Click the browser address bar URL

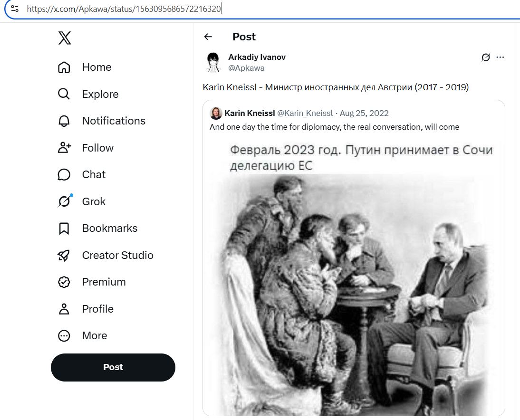click(124, 9)
